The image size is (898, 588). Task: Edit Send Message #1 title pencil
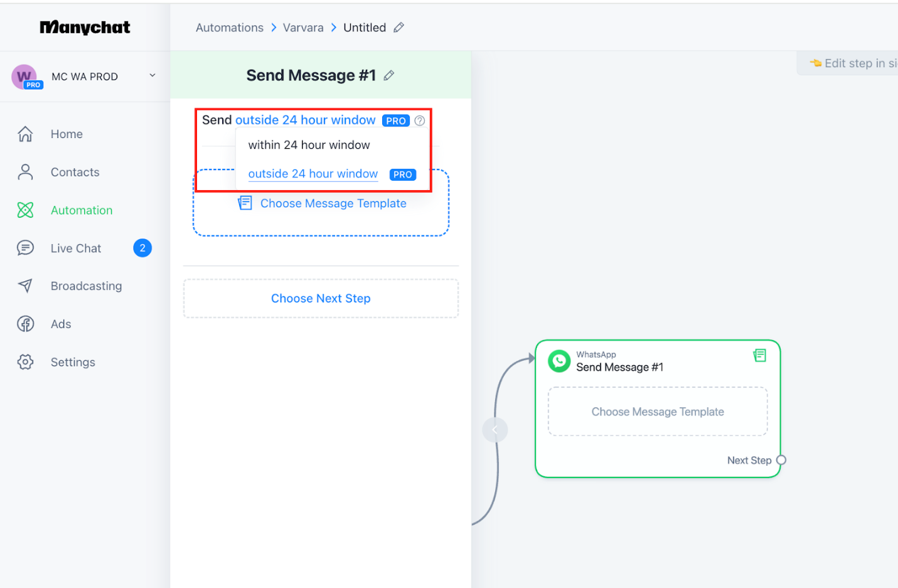coord(389,76)
